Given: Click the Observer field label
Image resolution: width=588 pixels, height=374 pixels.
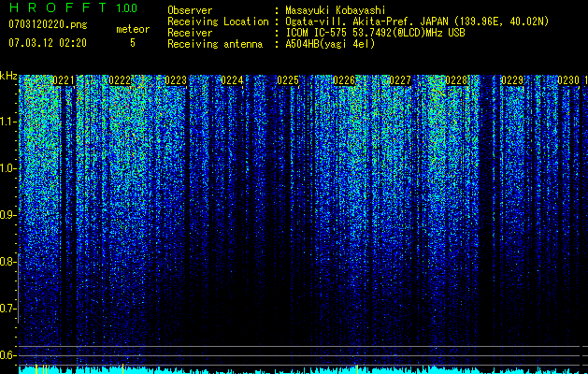Looking at the screenshot, I should (x=190, y=10).
